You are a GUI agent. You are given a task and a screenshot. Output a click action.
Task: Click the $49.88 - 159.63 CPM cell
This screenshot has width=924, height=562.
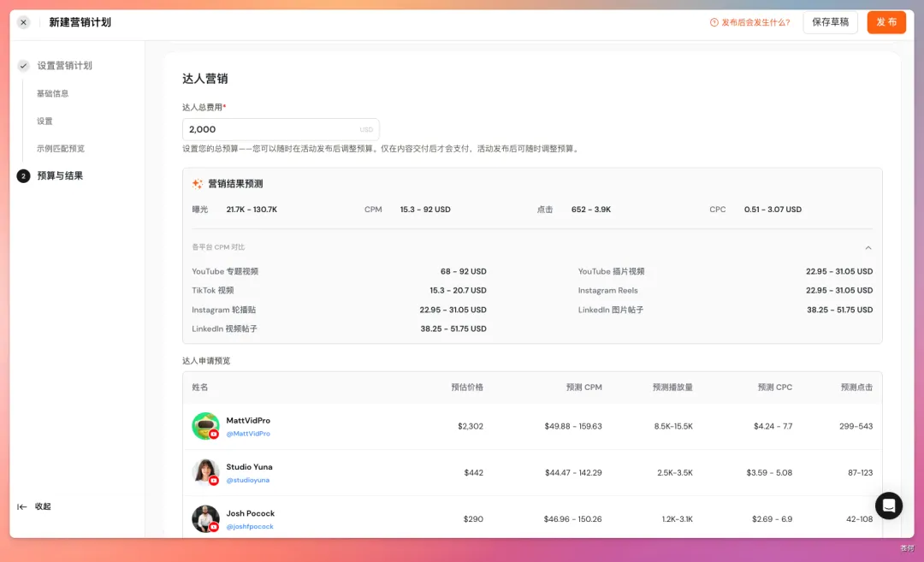pos(572,426)
